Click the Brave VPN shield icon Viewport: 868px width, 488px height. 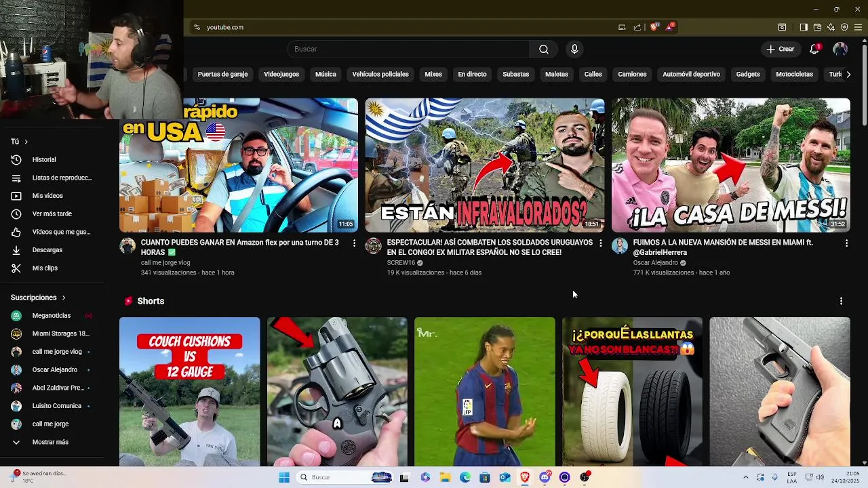tap(844, 27)
